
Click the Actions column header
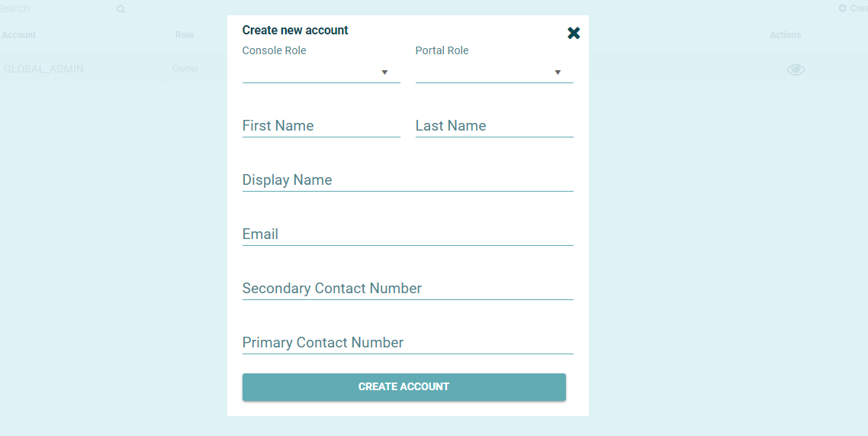point(785,35)
